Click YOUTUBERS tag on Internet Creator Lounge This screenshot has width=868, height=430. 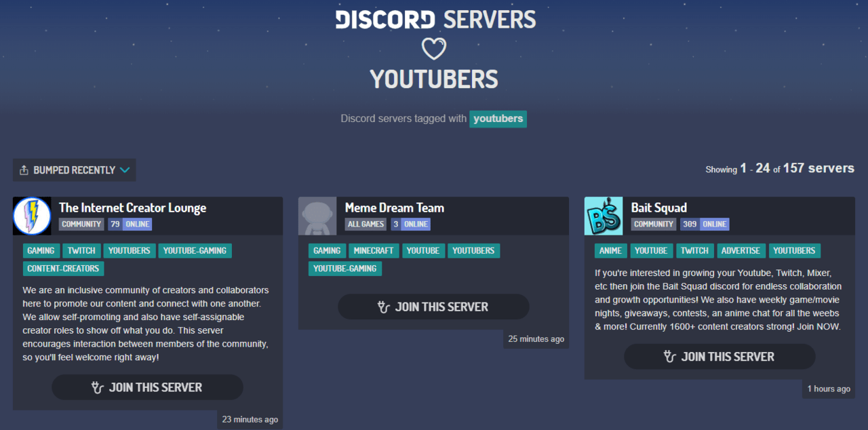[x=130, y=250]
